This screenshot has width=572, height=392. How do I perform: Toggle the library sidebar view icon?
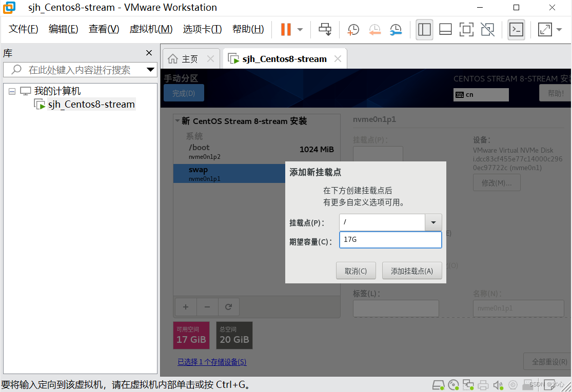pyautogui.click(x=424, y=30)
